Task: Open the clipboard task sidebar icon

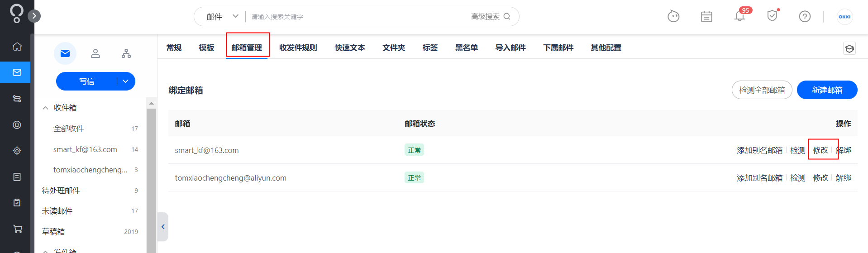Action: (x=17, y=203)
